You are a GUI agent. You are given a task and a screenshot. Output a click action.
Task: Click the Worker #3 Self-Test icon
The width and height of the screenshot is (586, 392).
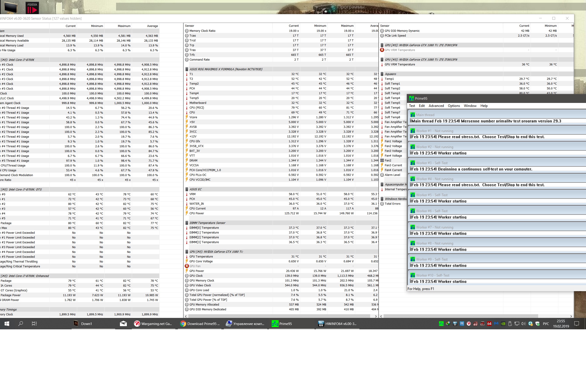click(x=412, y=163)
